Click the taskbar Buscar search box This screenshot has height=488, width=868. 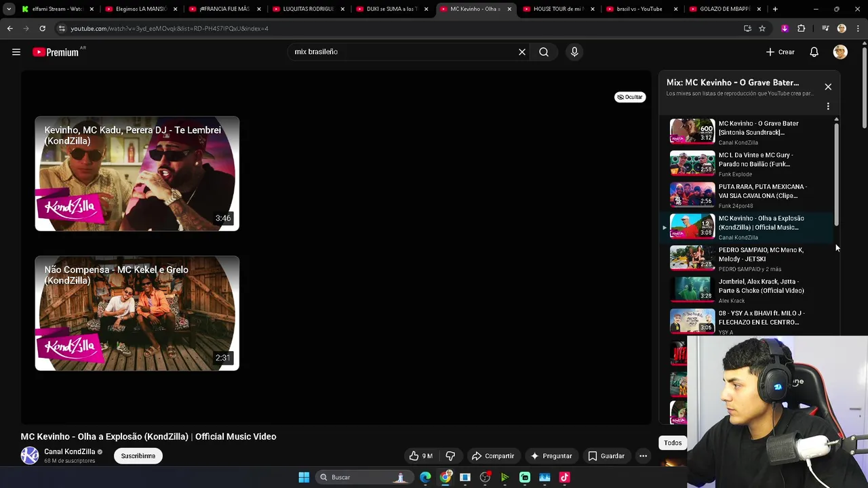coord(363,477)
